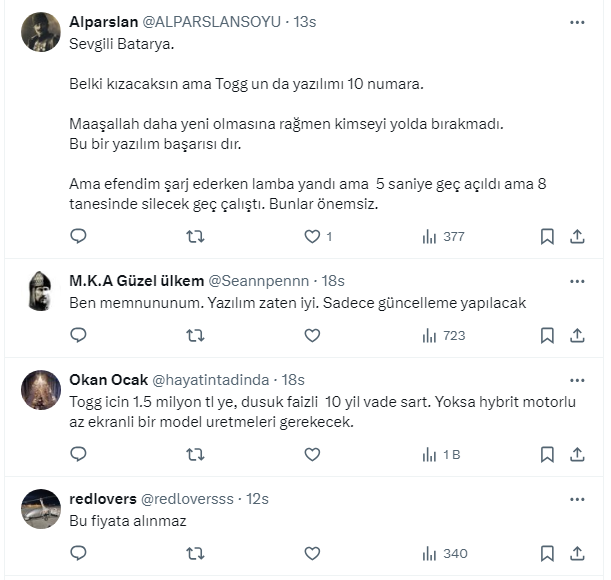Open more options on Okan Ocak's tweet
This screenshot has width=611, height=580.
coord(577,380)
